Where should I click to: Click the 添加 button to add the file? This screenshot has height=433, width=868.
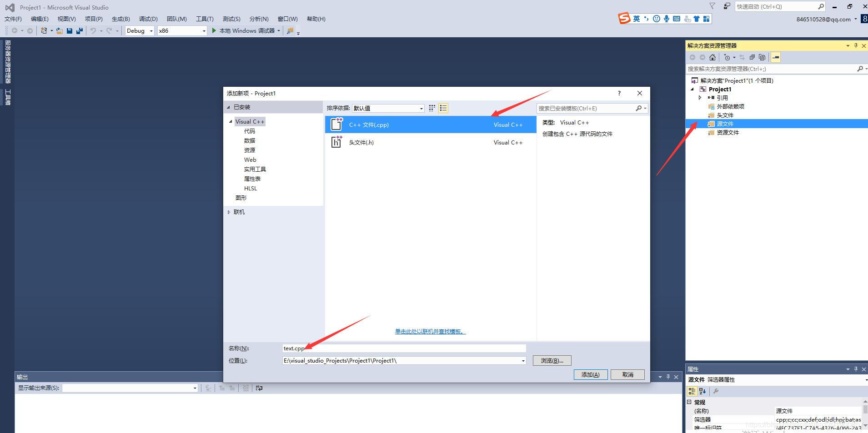point(590,374)
